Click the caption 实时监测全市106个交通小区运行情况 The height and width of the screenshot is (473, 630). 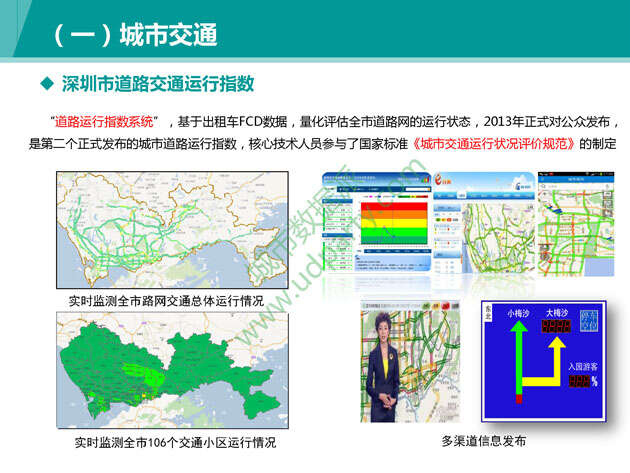click(175, 442)
